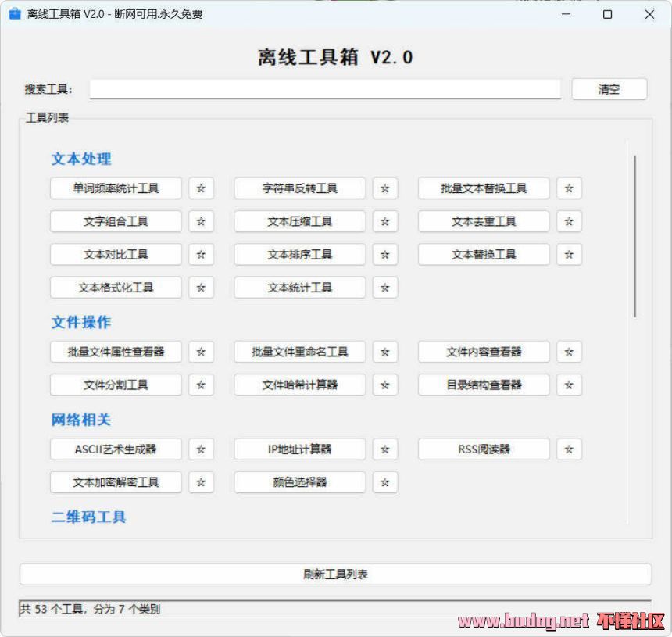Star the RSS阅读器 tool
Image resolution: width=672 pixels, height=637 pixels.
click(569, 449)
